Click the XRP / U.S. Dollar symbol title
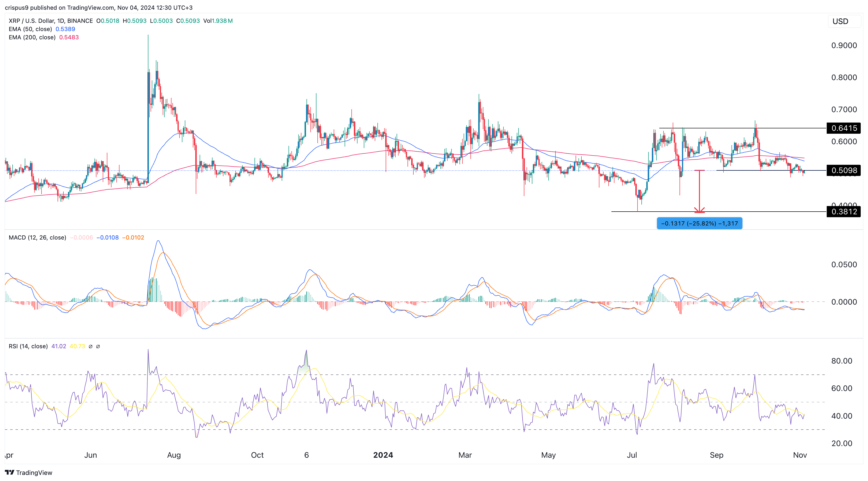The image size is (868, 481). pyautogui.click(x=51, y=21)
